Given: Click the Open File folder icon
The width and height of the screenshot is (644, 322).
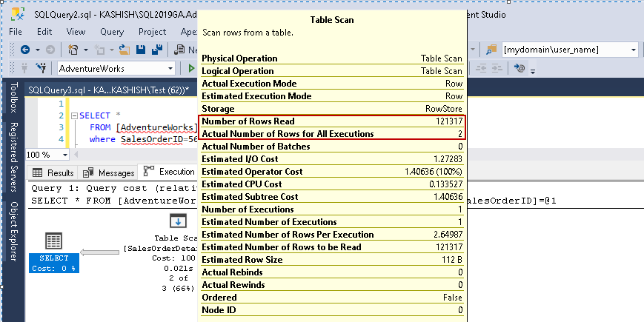Looking at the screenshot, I should click(125, 50).
